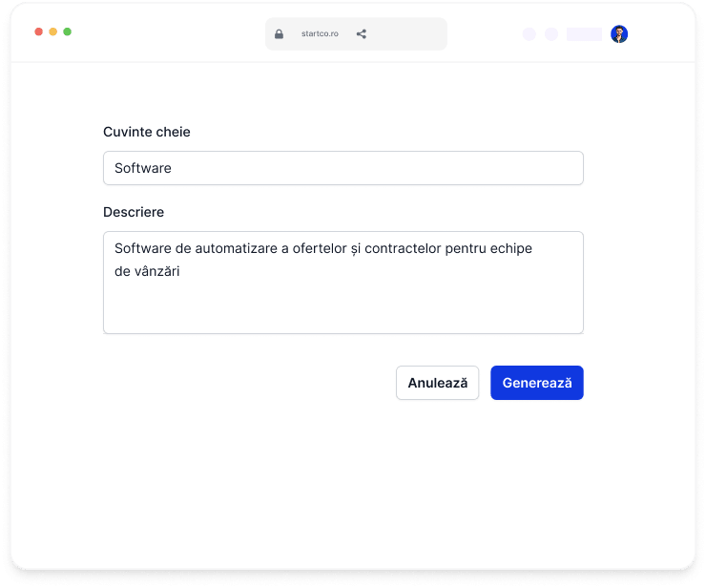The image size is (706, 588).
Task: Click the blue Generează button
Action: (x=537, y=383)
